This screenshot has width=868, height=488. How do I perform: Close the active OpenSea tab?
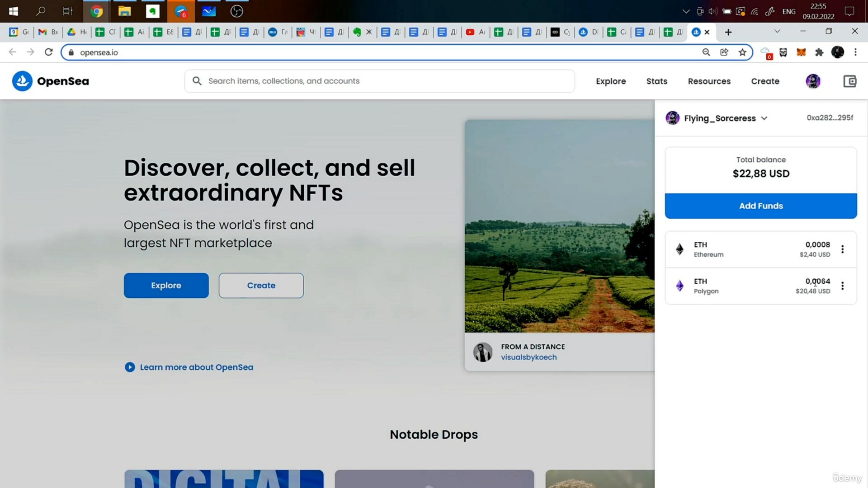(707, 32)
